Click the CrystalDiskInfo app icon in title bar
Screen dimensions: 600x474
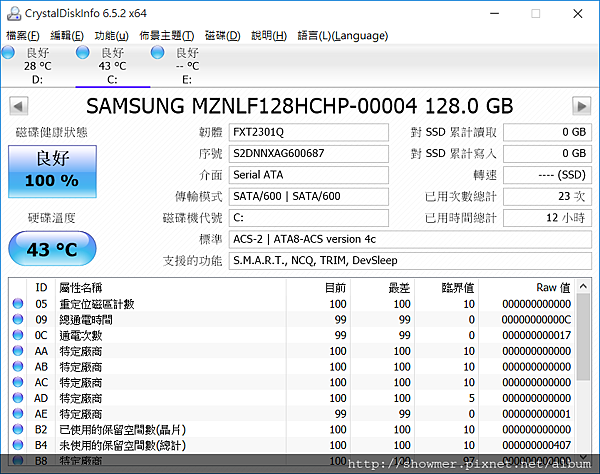pyautogui.click(x=14, y=13)
